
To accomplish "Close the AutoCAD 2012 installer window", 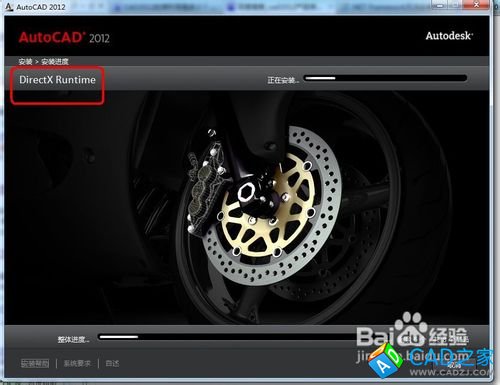I will (x=477, y=5).
